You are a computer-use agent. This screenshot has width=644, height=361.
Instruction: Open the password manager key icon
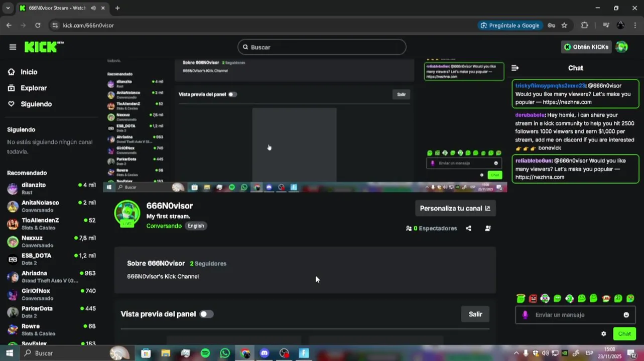tap(551, 25)
